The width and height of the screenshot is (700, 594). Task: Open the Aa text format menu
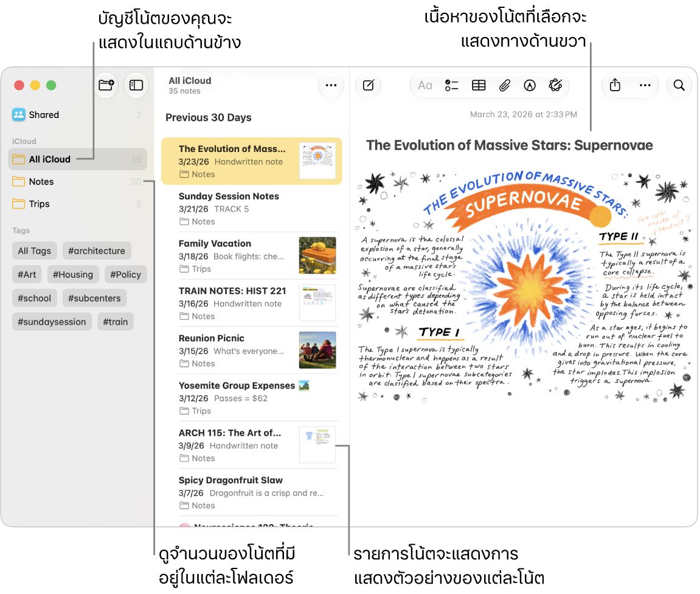[425, 85]
